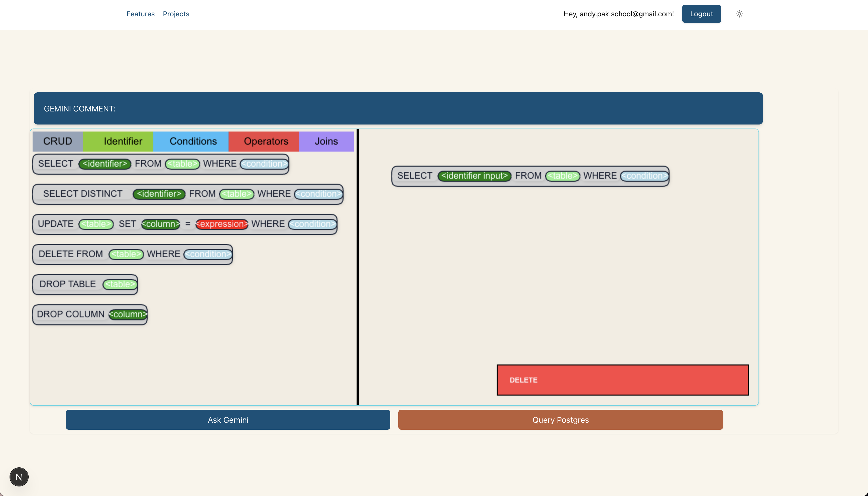Open the Features link
Viewport: 868px width, 496px height.
pos(140,14)
